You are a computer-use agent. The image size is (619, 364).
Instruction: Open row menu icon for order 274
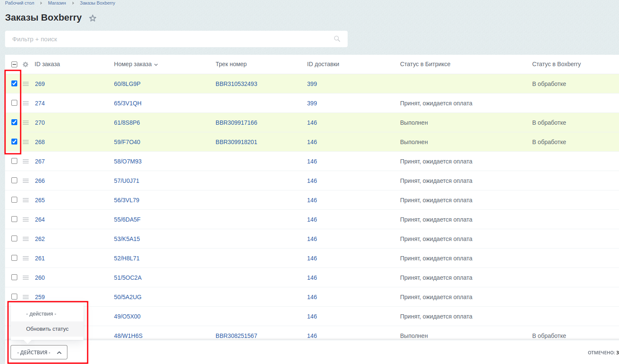tap(26, 103)
